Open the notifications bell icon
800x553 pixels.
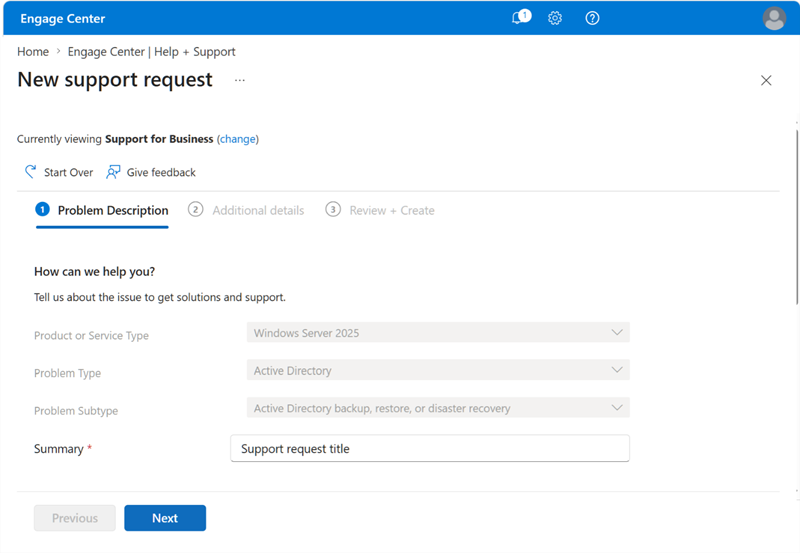coord(520,18)
